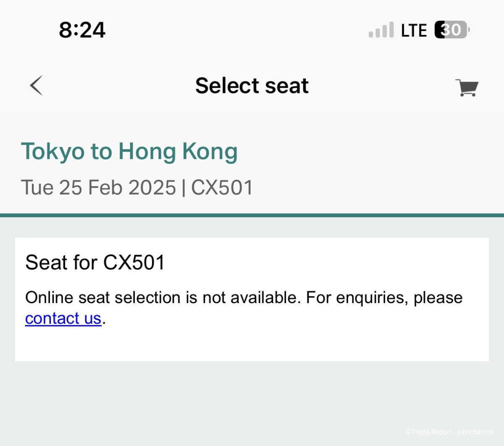Viewport: 504px width, 446px height.
Task: Tap the teal divider line below the header
Action: (252, 215)
